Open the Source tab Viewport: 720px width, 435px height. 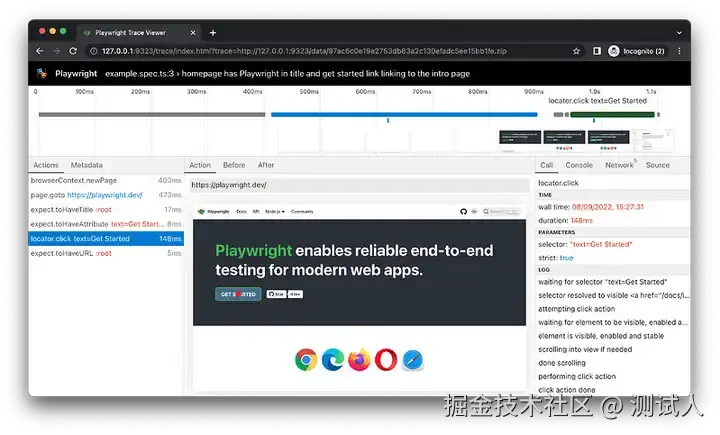(658, 165)
